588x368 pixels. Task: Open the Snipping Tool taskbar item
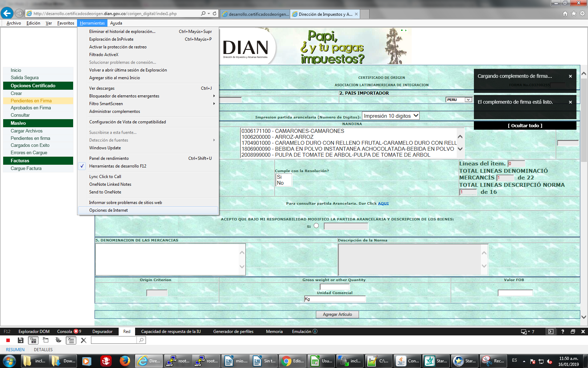(x=493, y=361)
